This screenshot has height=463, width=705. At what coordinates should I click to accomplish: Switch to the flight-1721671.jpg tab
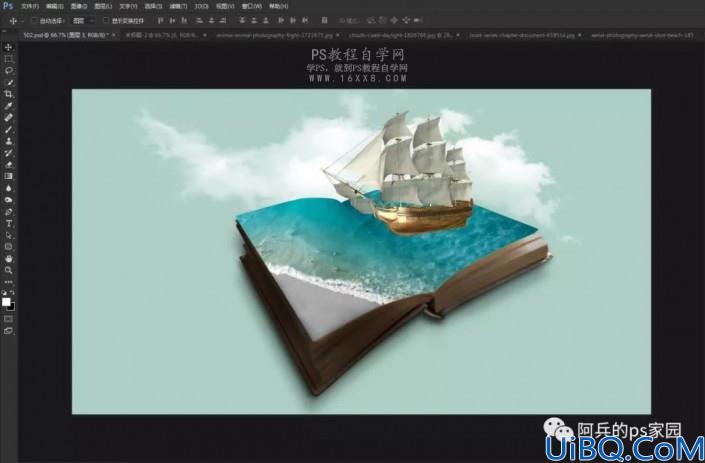point(276,35)
